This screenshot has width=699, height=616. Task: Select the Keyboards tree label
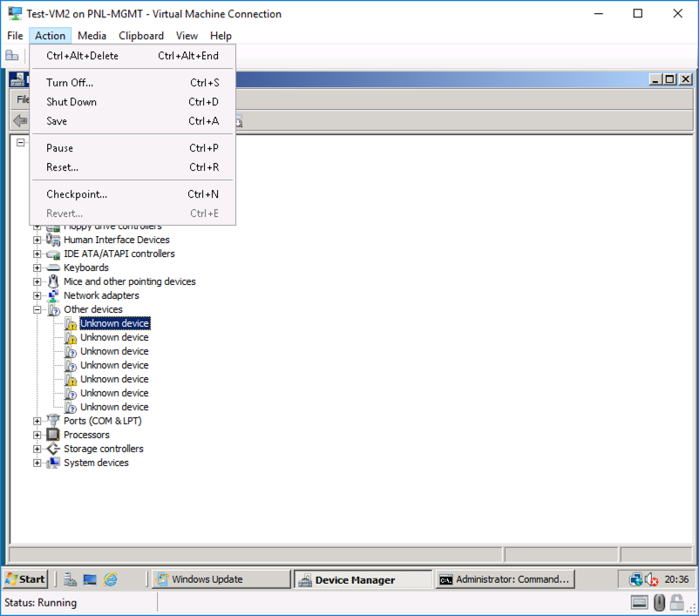[86, 267]
